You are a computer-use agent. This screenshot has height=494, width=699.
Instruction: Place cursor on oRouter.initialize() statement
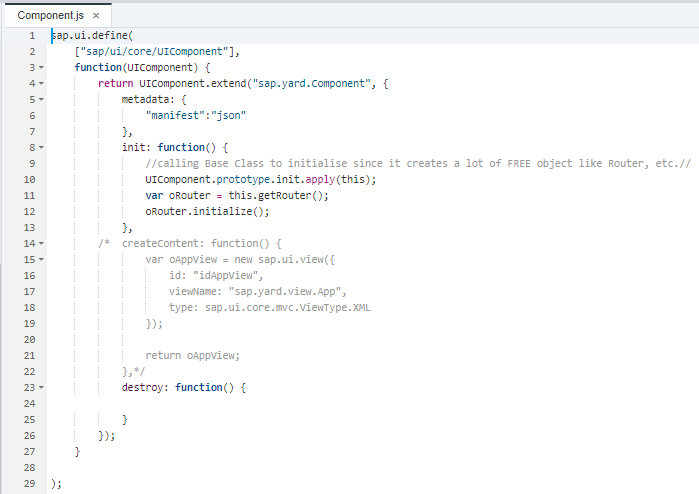[x=207, y=212]
